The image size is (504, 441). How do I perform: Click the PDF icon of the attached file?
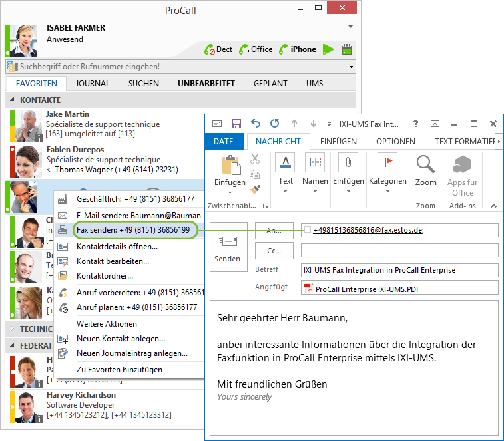308,288
